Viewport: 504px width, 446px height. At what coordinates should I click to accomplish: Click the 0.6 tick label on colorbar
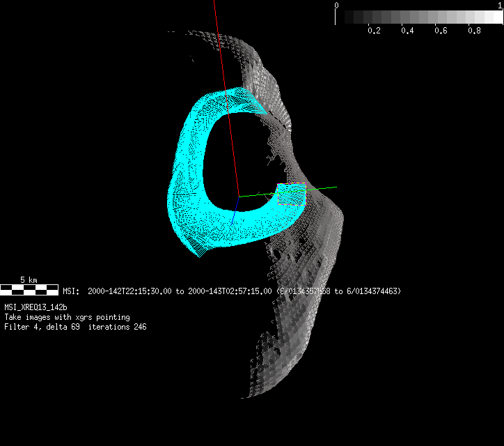(441, 31)
